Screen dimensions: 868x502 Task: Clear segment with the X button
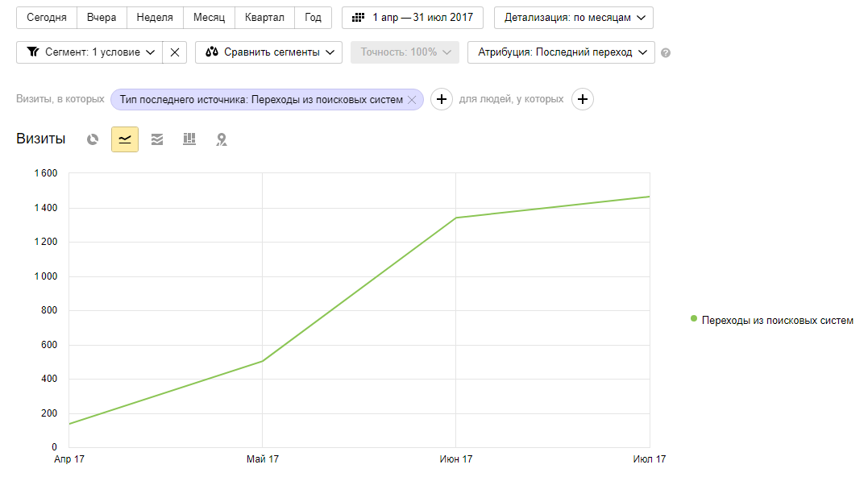175,52
